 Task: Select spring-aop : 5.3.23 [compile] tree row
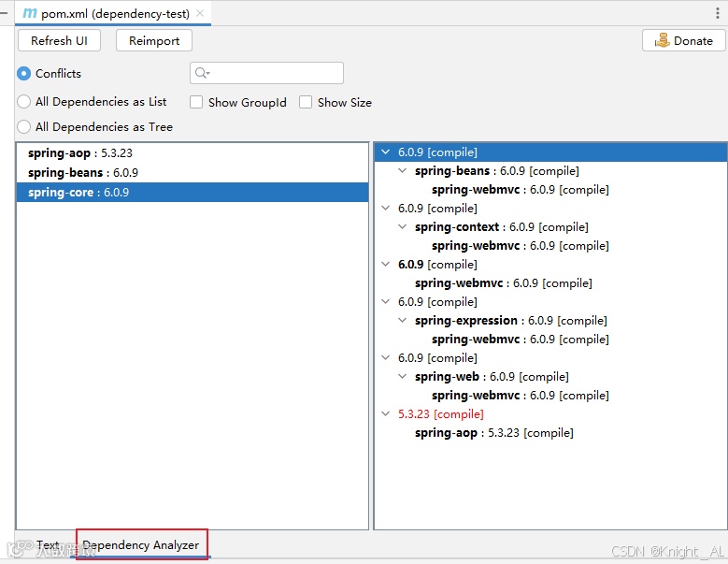494,432
